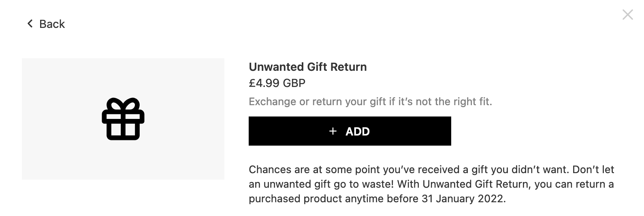Select the grey gift product thumbnail

pyautogui.click(x=123, y=119)
